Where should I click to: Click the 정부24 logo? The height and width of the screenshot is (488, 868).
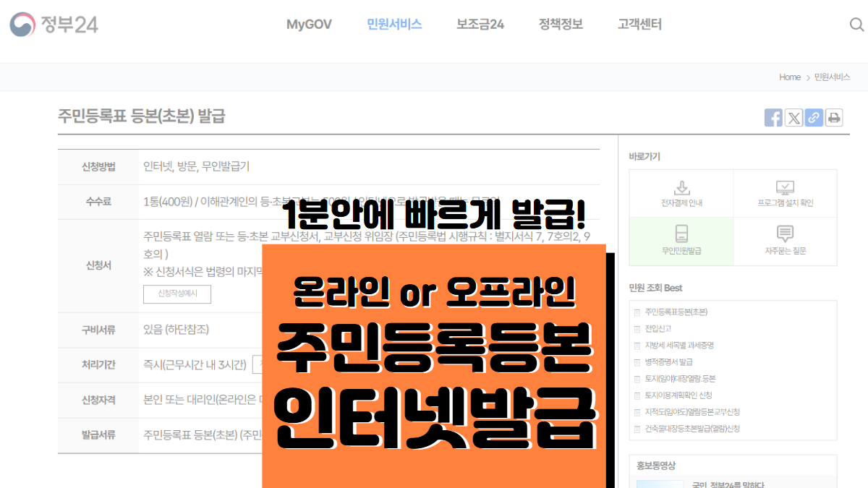click(x=54, y=25)
